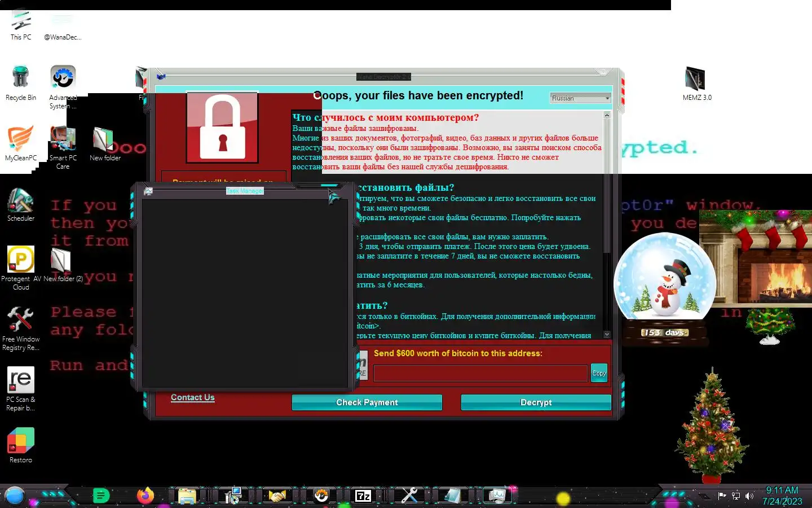Launch PC Scan & Repair shortcut
Screen dimensions: 812x508
21,389
